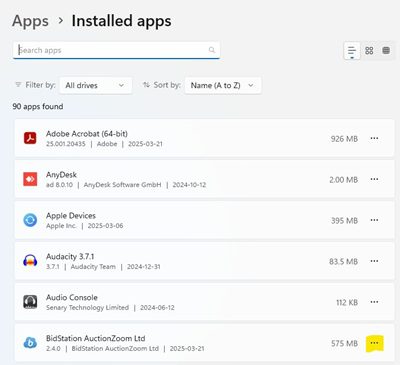Click the Audio Console app icon
The image size is (400, 365).
pyautogui.click(x=30, y=302)
